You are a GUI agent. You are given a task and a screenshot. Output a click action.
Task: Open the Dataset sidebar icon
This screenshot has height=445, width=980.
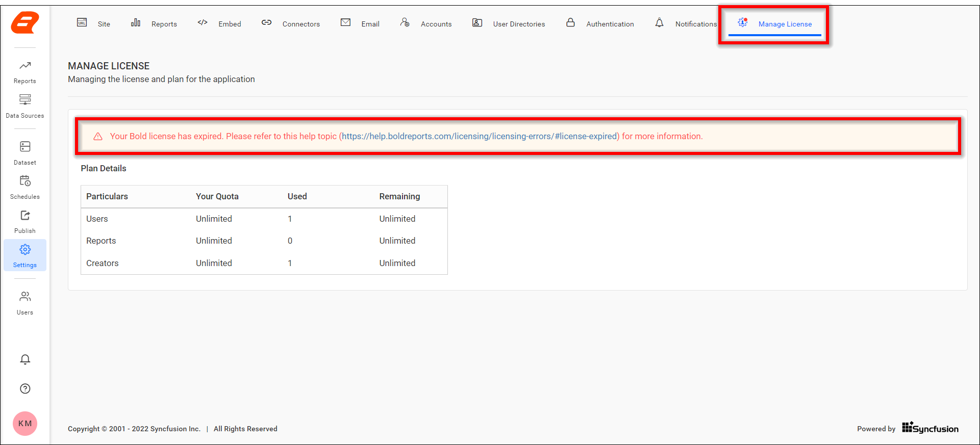[25, 147]
